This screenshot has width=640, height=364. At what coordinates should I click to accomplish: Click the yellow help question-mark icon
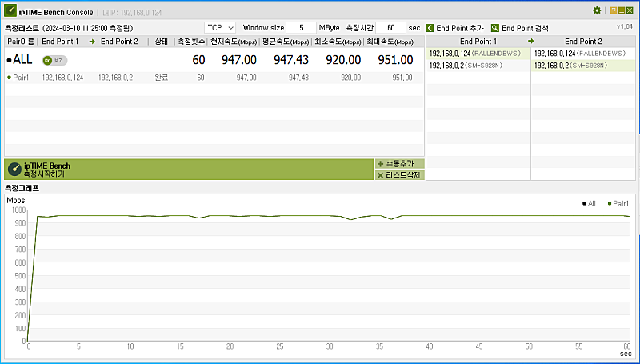click(614, 10)
